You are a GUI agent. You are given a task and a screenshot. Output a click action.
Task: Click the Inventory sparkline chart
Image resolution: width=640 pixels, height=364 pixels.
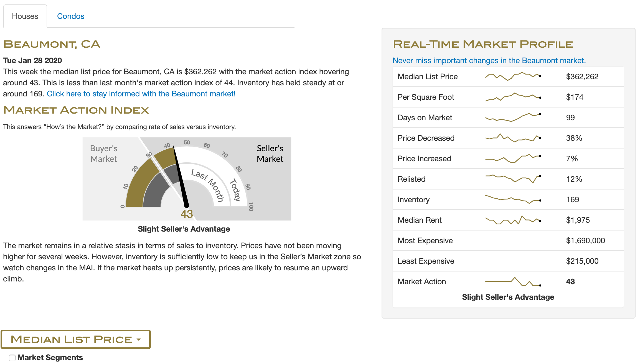tap(513, 199)
